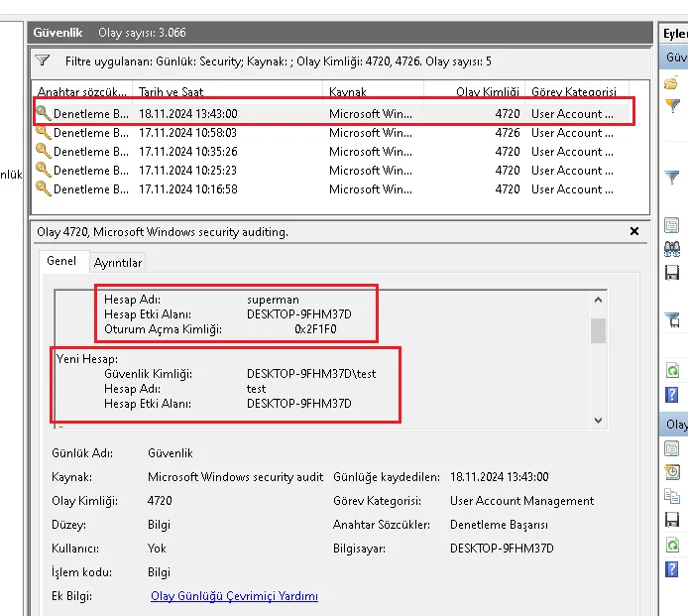Screen dimensions: 688x616
Task: Click the create custom view funnel icon
Action: tap(672, 106)
